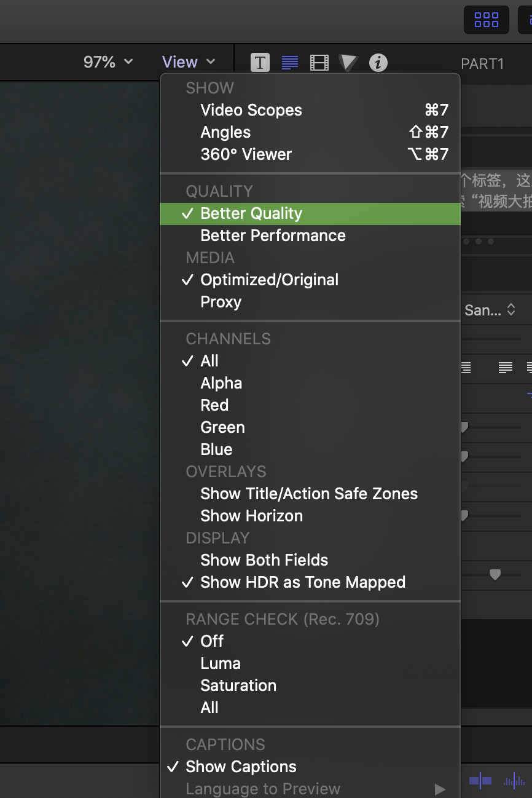Select Better Performance quality option
Image resolution: width=532 pixels, height=798 pixels.
pos(273,235)
